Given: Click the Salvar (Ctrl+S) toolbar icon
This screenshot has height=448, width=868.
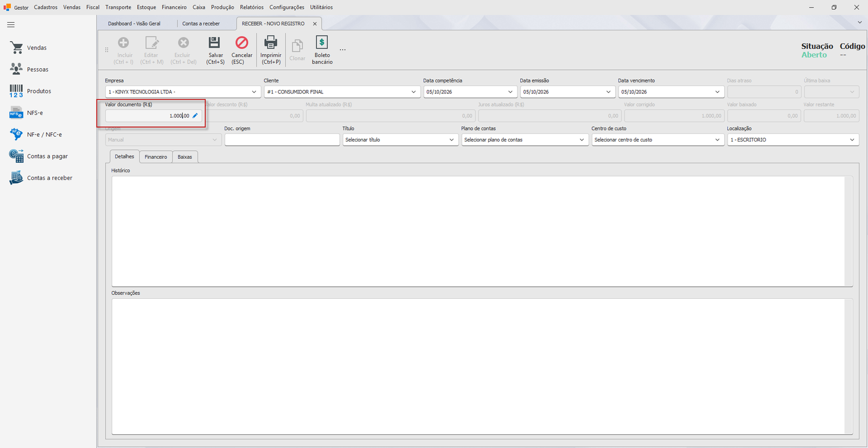Looking at the screenshot, I should [215, 43].
